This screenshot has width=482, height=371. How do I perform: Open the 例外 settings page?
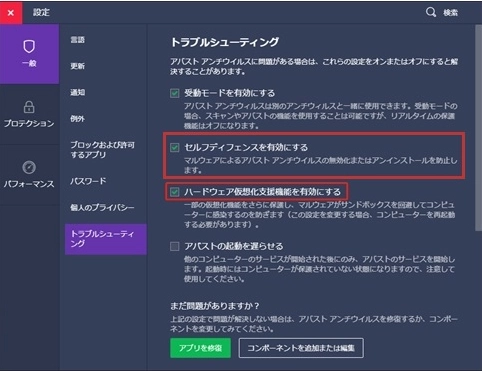[77, 119]
